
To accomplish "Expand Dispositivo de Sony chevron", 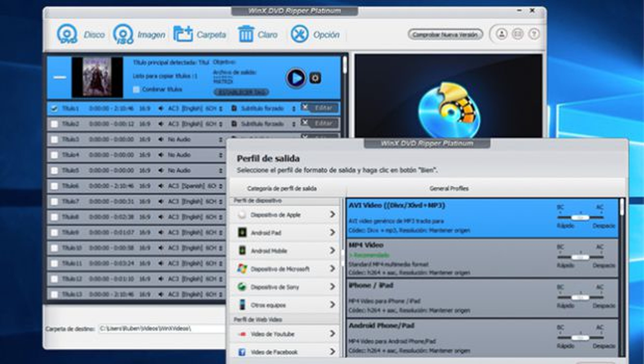I will point(332,287).
